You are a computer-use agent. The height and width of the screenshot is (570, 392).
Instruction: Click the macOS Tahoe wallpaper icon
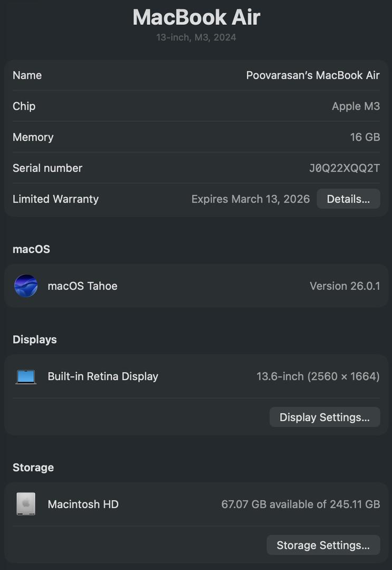coord(26,286)
